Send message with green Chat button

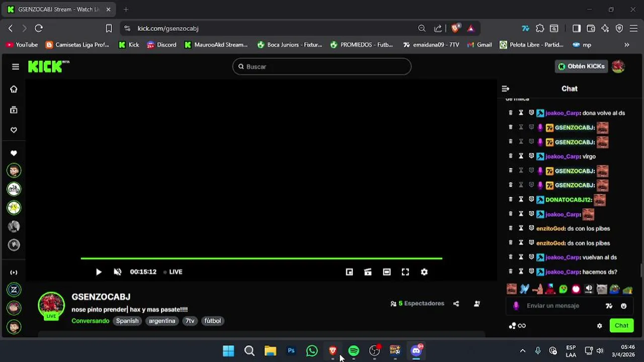(x=621, y=325)
